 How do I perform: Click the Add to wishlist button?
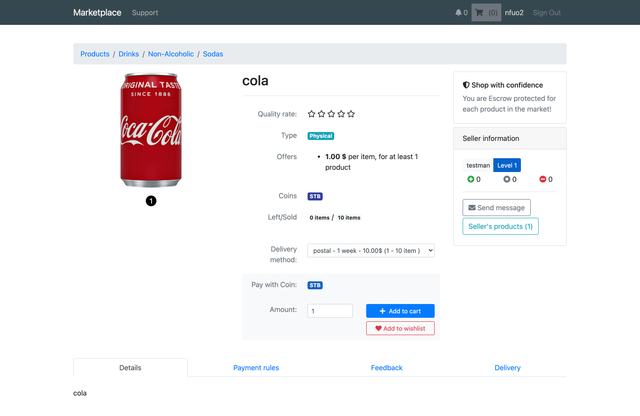point(400,328)
